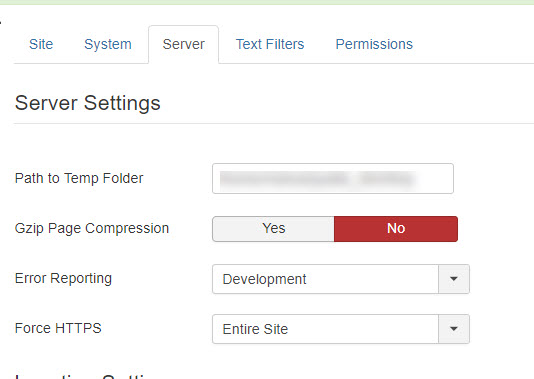Switch to the System tab
Image resolution: width=534 pixels, height=379 pixels.
(108, 44)
